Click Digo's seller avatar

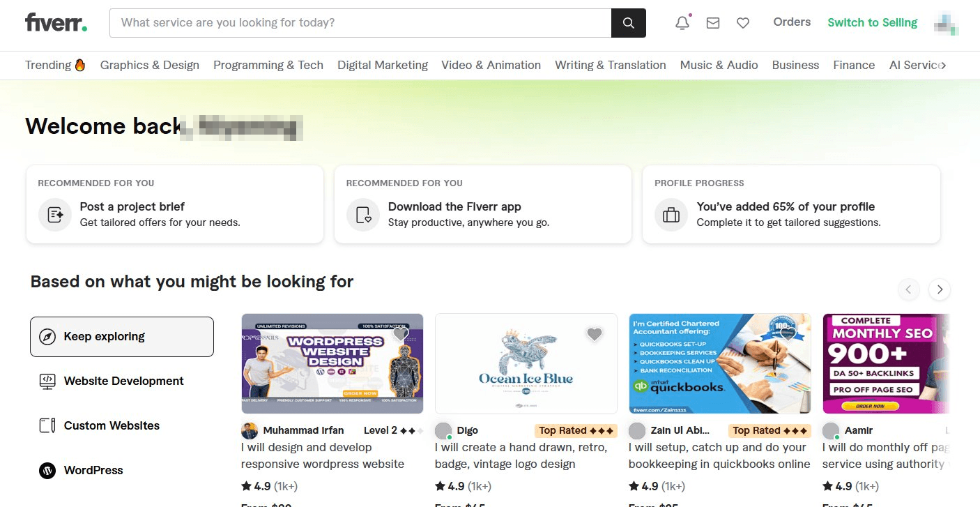443,430
